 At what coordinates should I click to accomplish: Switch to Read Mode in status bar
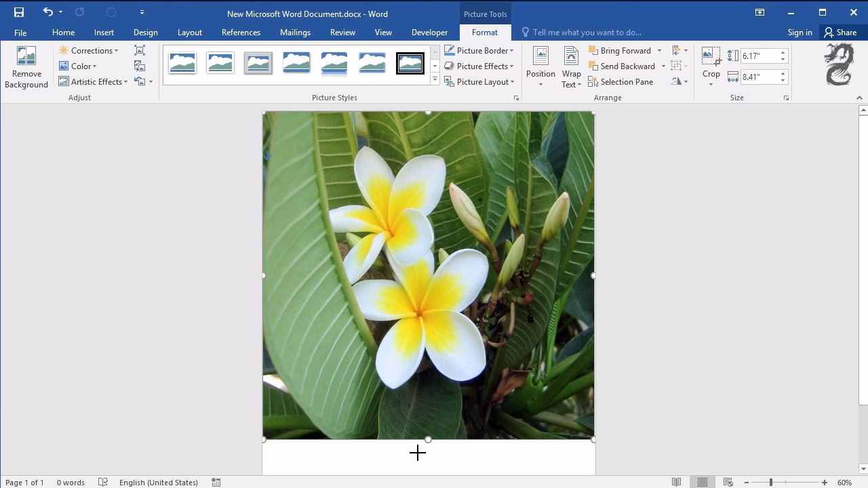(x=676, y=482)
